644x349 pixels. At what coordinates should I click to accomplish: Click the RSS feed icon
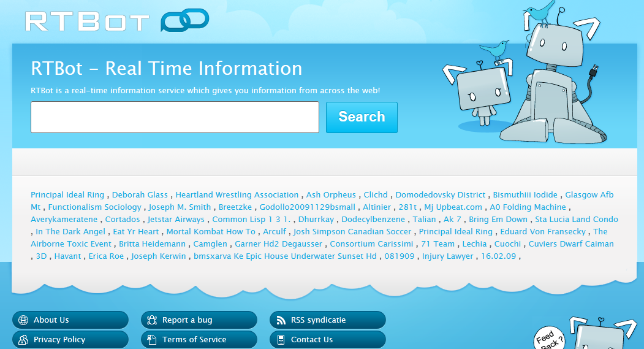(281, 320)
